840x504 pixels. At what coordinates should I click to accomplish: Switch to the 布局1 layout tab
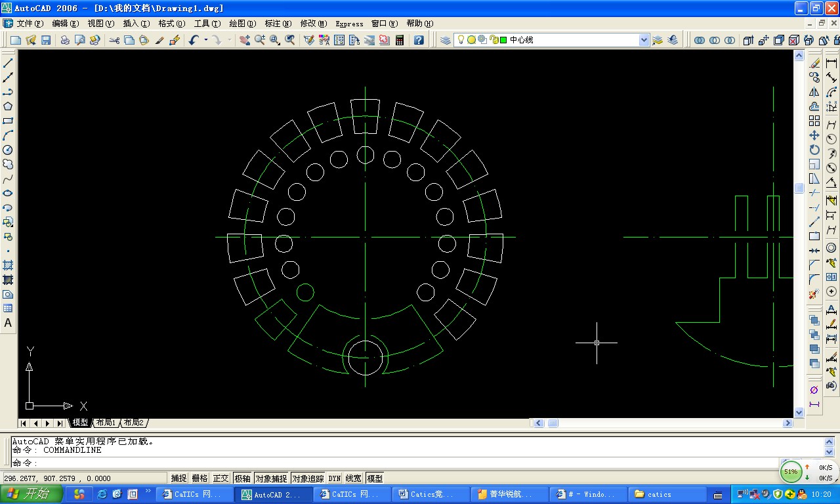(105, 423)
